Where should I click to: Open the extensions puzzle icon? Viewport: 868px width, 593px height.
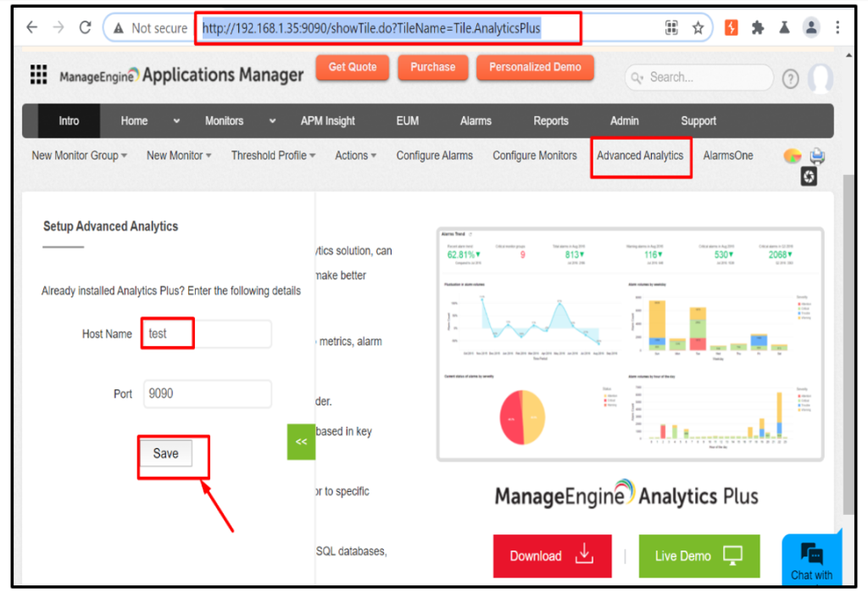click(758, 28)
